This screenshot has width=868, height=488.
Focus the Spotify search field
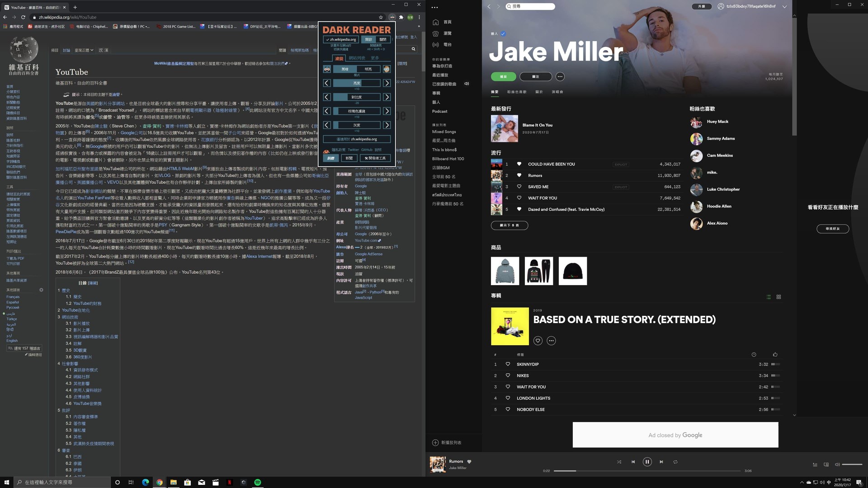[x=530, y=6]
